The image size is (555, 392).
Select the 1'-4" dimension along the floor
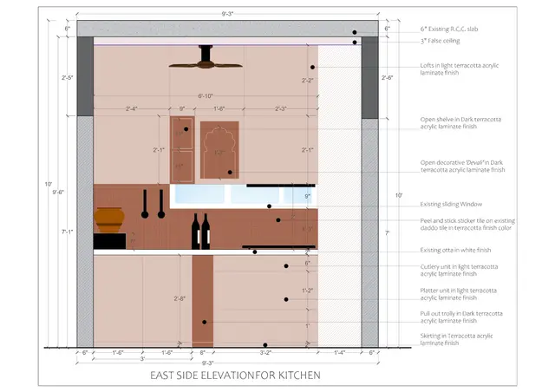[x=339, y=353]
